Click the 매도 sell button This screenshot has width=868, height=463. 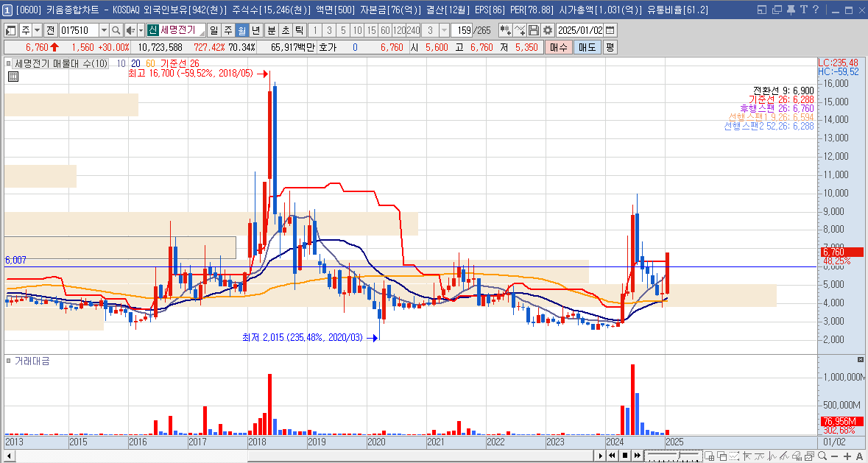click(x=587, y=48)
